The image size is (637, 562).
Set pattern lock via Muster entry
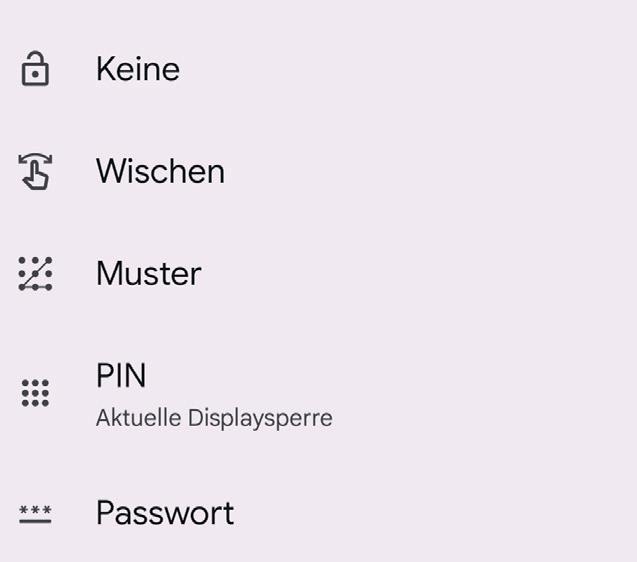(x=318, y=274)
